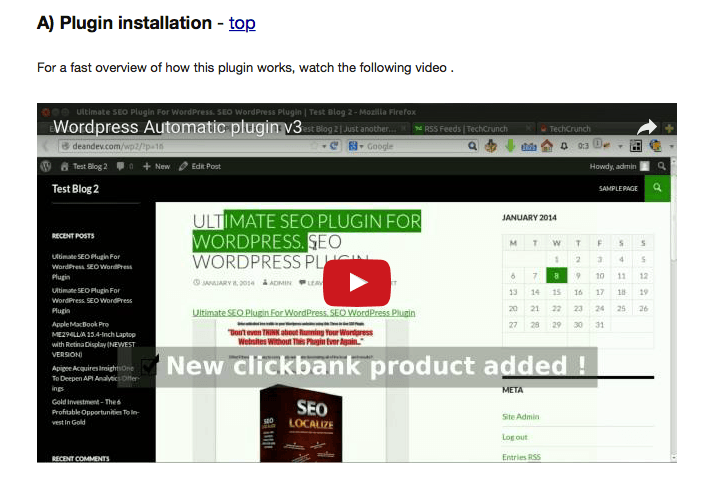702x479 pixels.
Task: Play the Wordpress Automatic plugin video
Action: pos(356,282)
